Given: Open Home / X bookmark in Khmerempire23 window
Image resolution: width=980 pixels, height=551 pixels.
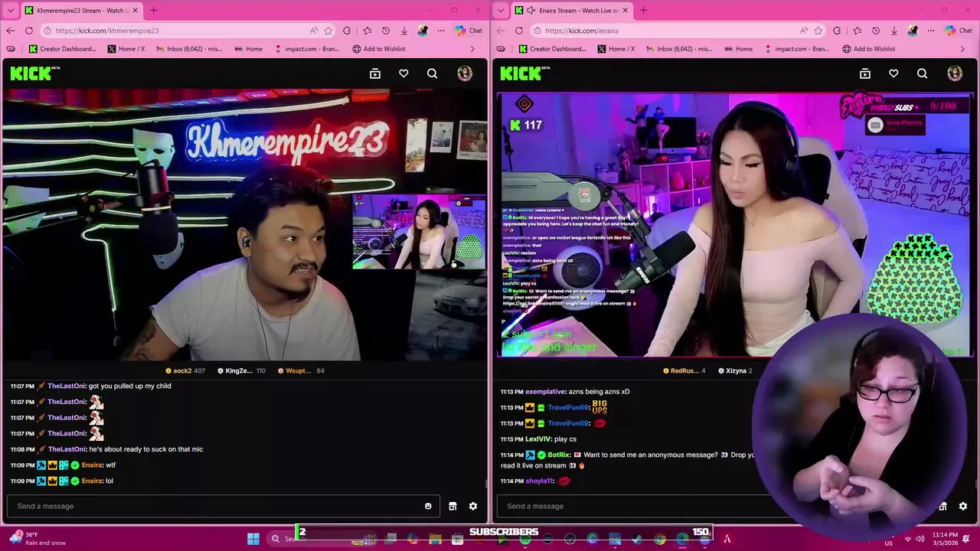Looking at the screenshot, I should pos(126,49).
